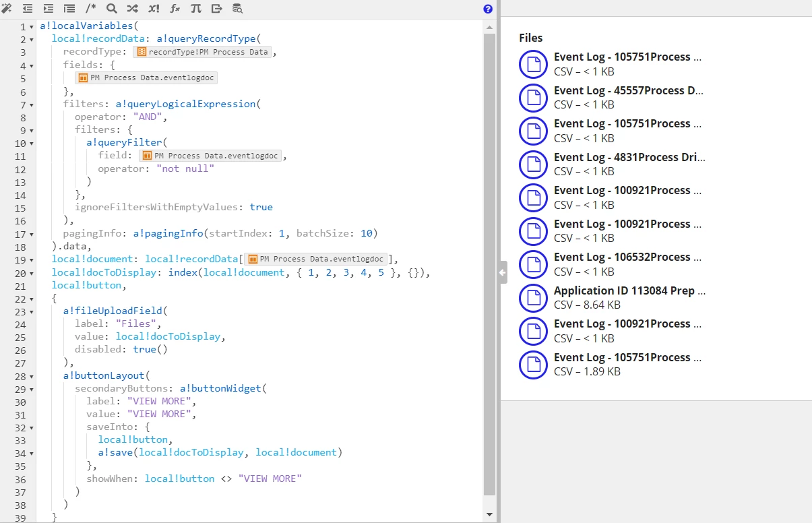Click the editor scrollbar up arrow
The image size is (812, 523).
(x=489, y=26)
